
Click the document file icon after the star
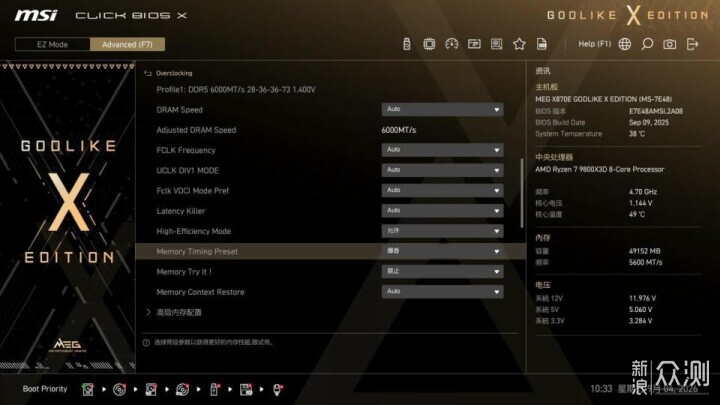pyautogui.click(x=542, y=44)
